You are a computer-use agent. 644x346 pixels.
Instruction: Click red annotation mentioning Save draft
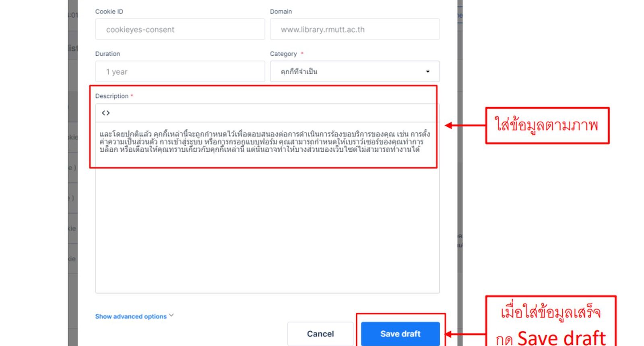tap(551, 321)
